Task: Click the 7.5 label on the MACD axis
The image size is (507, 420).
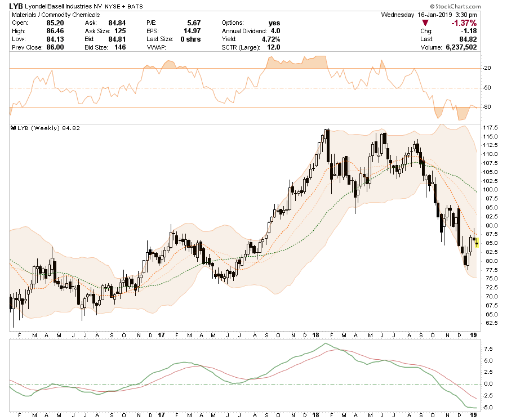Action: point(488,349)
